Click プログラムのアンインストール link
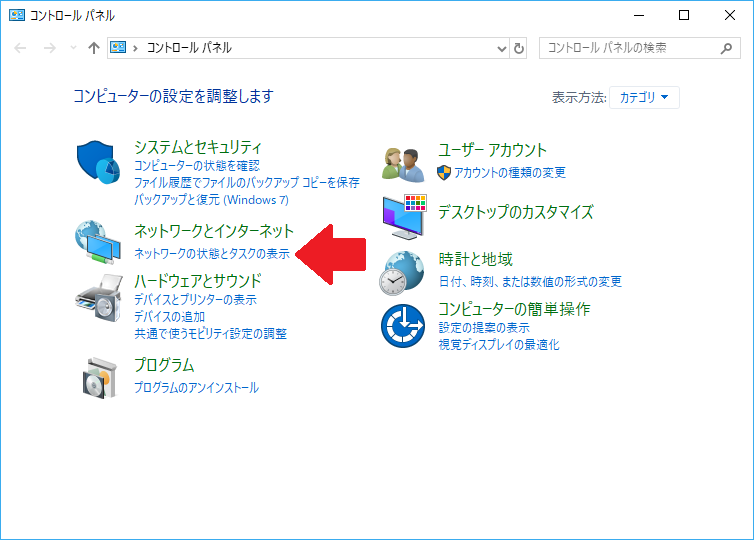 point(196,388)
